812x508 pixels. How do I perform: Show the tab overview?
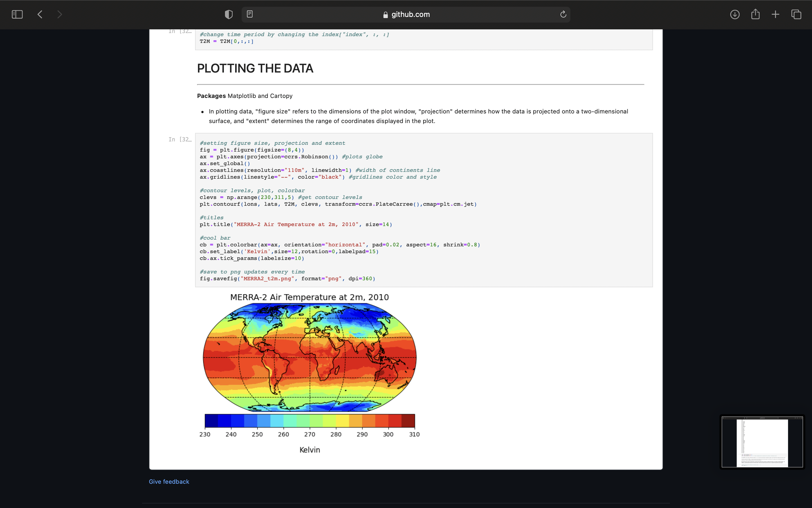pyautogui.click(x=796, y=14)
